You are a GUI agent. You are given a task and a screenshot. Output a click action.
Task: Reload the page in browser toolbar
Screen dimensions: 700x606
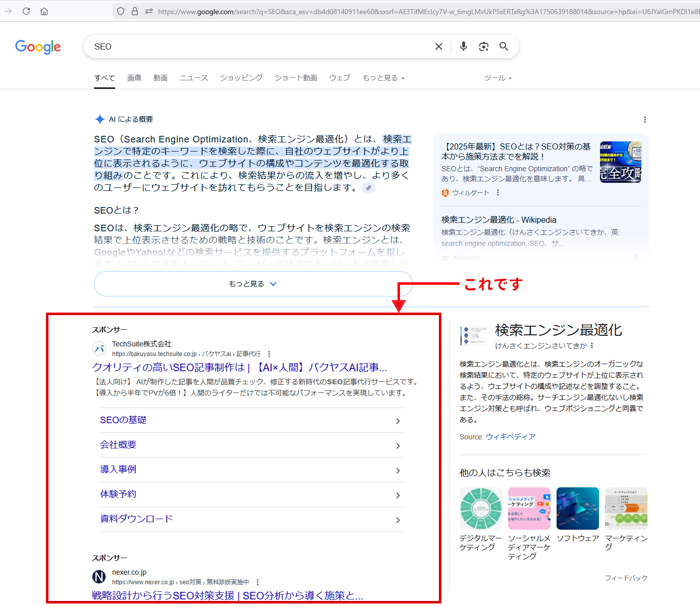pyautogui.click(x=26, y=11)
